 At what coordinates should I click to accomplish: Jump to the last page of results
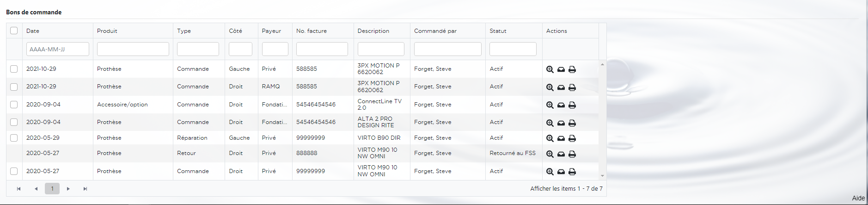85,189
